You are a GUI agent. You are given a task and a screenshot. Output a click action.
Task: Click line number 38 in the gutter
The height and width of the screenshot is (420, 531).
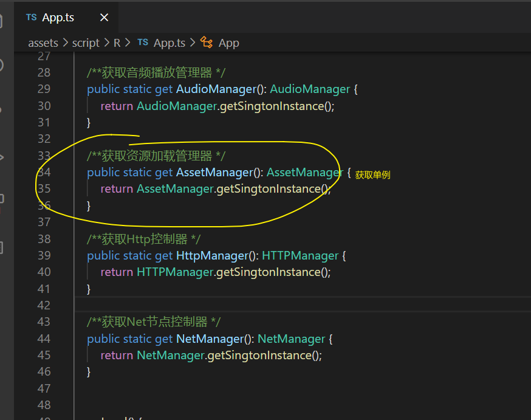[x=44, y=239]
